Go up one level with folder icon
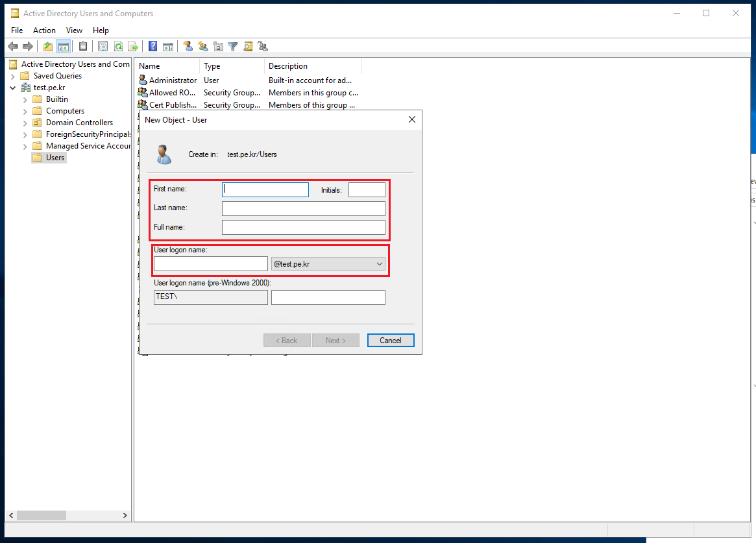This screenshot has height=543, width=756. 48,46
